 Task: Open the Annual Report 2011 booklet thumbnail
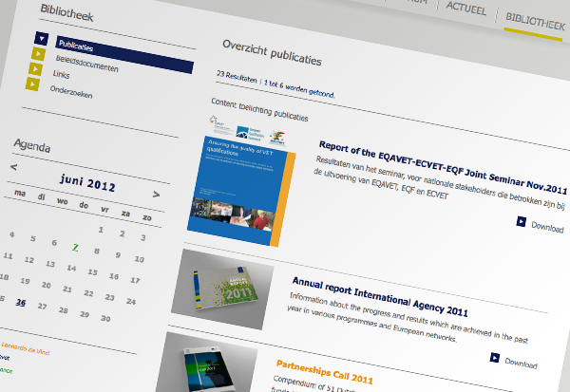[x=222, y=289]
